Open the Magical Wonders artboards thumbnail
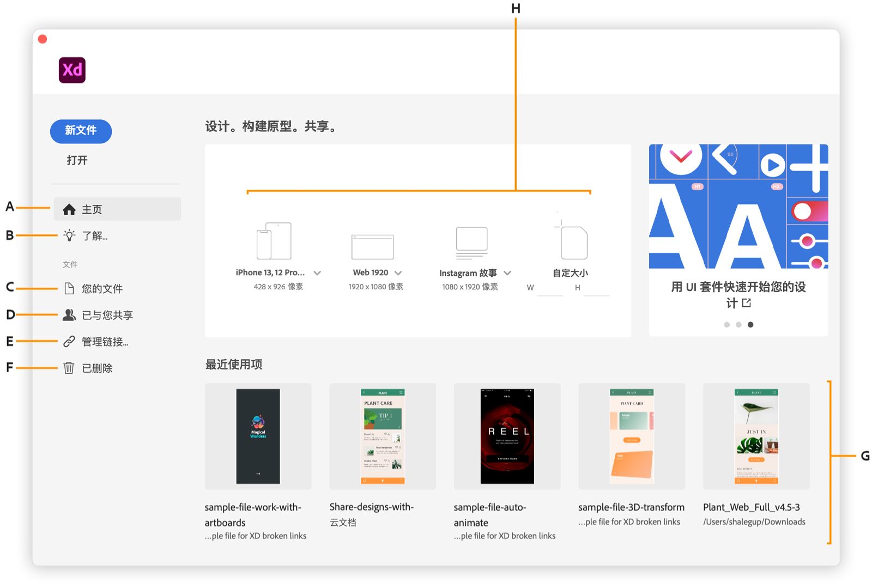This screenshot has height=588, width=872. [258, 437]
